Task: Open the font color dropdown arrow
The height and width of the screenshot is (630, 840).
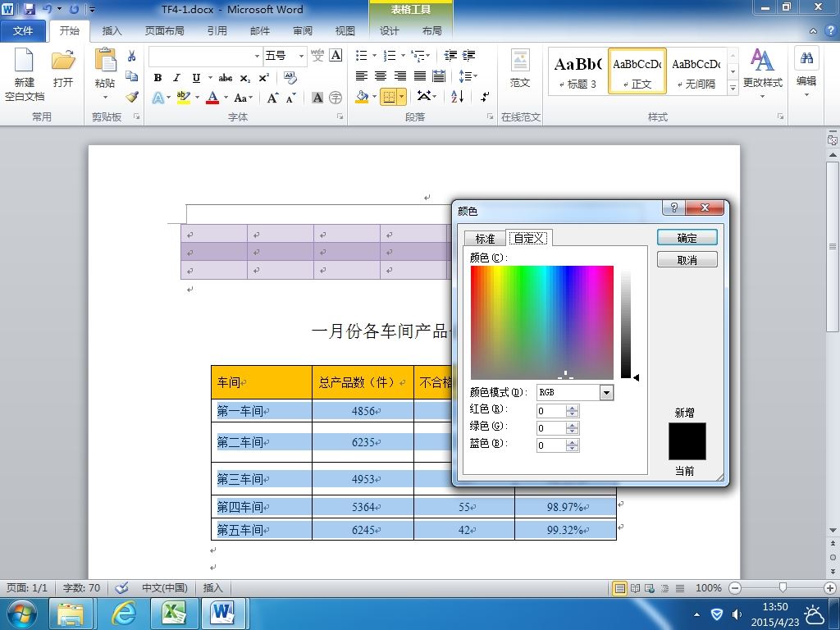Action: click(226, 98)
